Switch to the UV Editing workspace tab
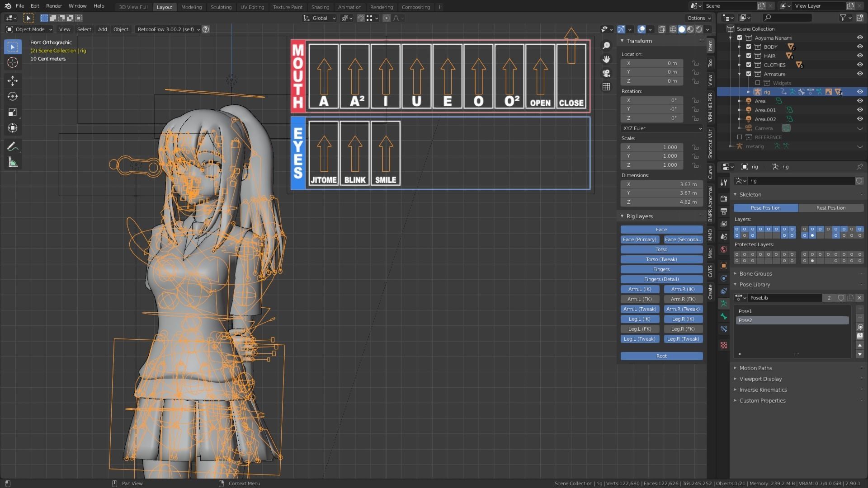This screenshot has width=868, height=488. coord(252,7)
